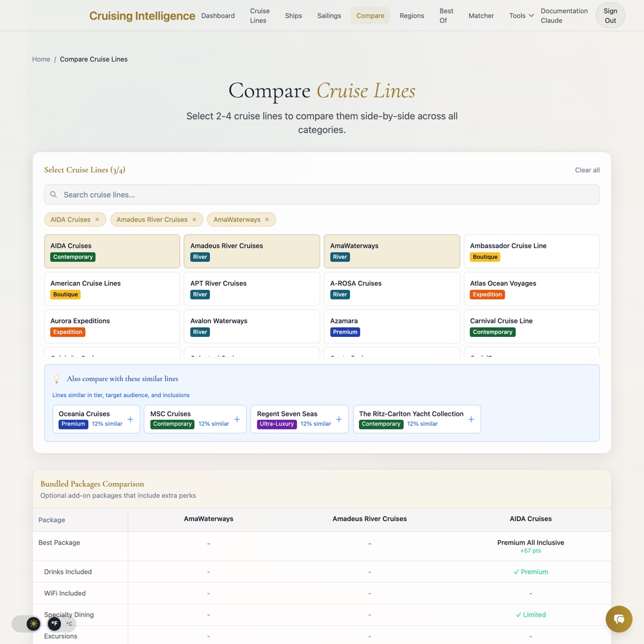Screen dimensions: 644x644
Task: Open the chat bubble widget
Action: point(618,619)
